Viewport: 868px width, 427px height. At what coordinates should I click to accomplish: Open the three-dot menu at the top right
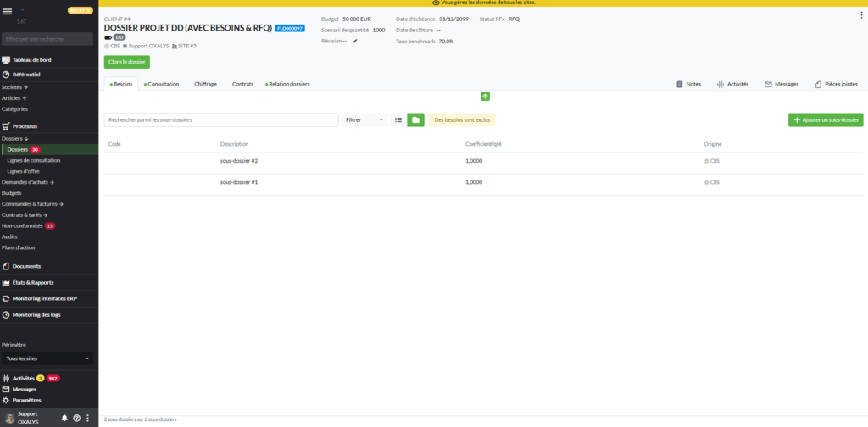pyautogui.click(x=861, y=15)
